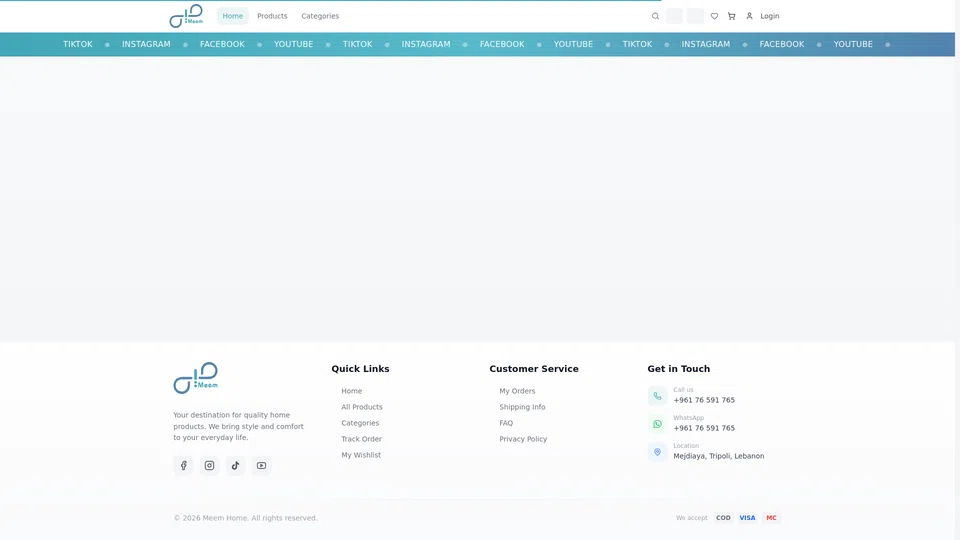This screenshot has width=960, height=540.
Task: Click the footer Home quick link
Action: tap(351, 391)
